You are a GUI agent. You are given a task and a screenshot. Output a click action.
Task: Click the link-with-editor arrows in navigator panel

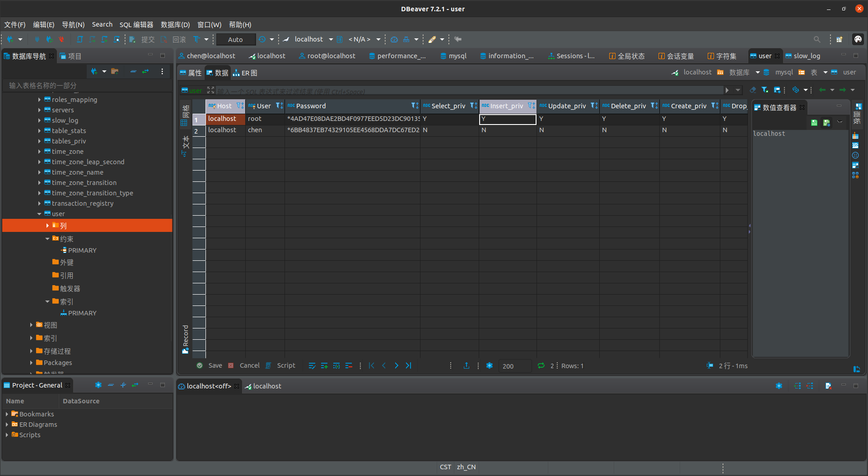(x=145, y=71)
